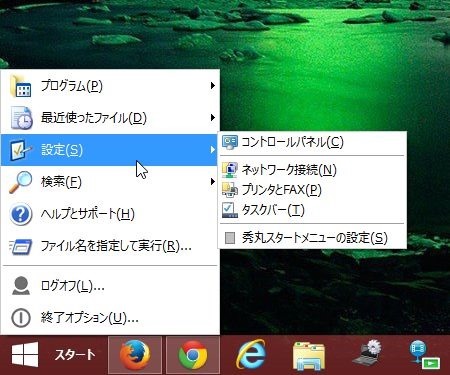The image size is (450, 375).
Task: Click the Programs folder icon in start menu
Action: point(21,86)
